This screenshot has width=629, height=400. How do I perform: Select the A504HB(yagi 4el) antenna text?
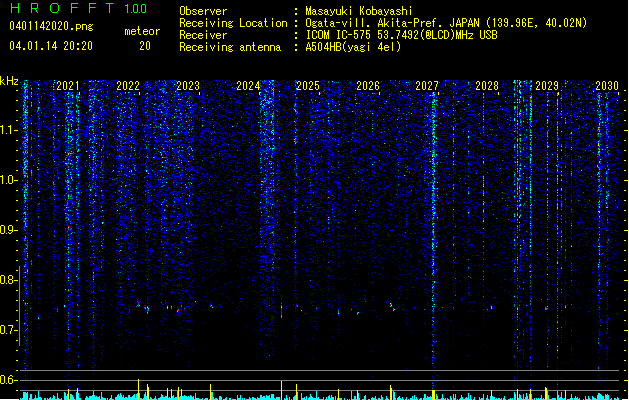353,47
